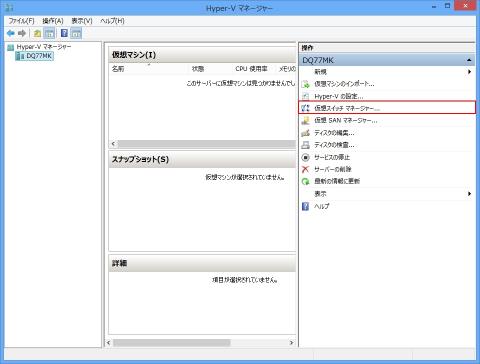Click ヘルプ action text in actions pane
This screenshot has width=480, height=364.
point(322,206)
